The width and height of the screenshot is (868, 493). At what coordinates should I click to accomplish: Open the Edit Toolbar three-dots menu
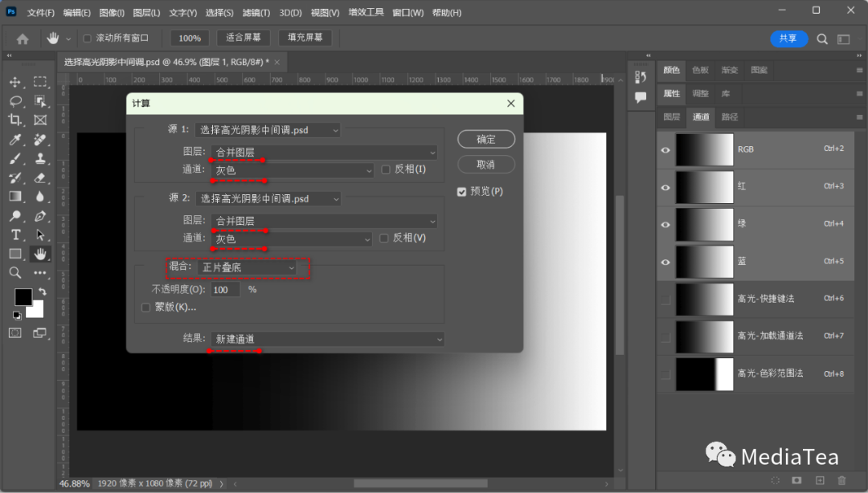click(40, 273)
